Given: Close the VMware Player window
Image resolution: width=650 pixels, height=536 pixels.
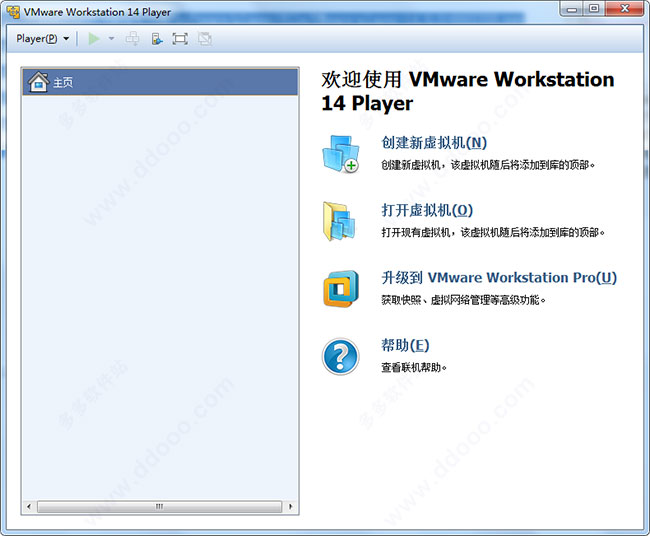Looking at the screenshot, I should pyautogui.click(x=625, y=9).
